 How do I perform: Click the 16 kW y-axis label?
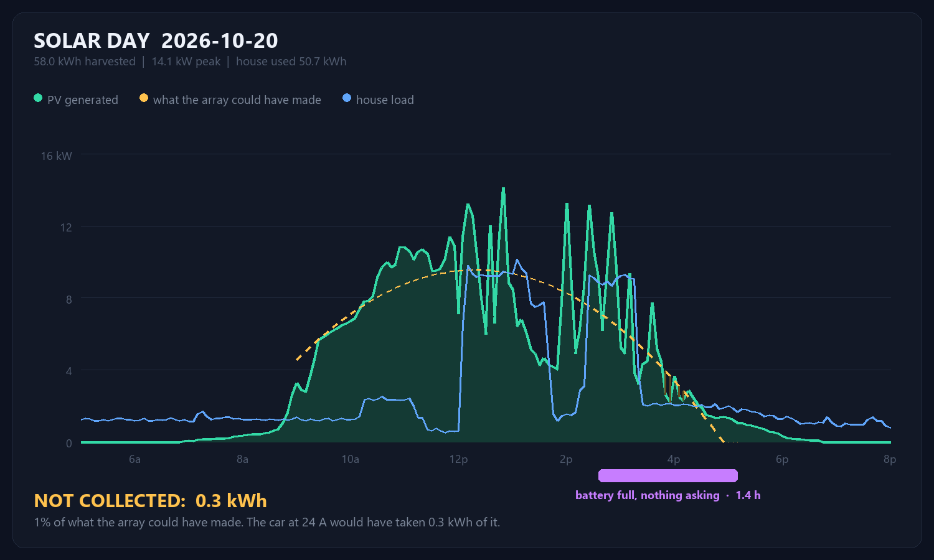pyautogui.click(x=57, y=156)
